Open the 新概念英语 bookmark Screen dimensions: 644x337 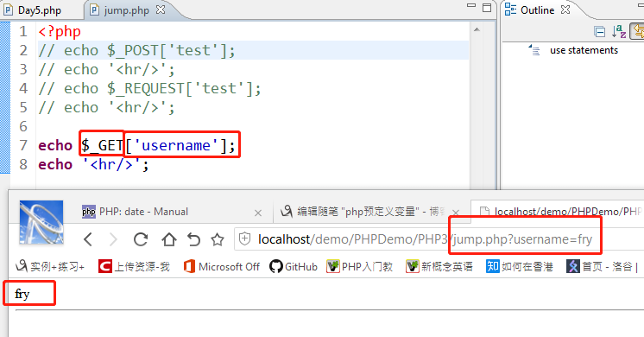[439, 267]
